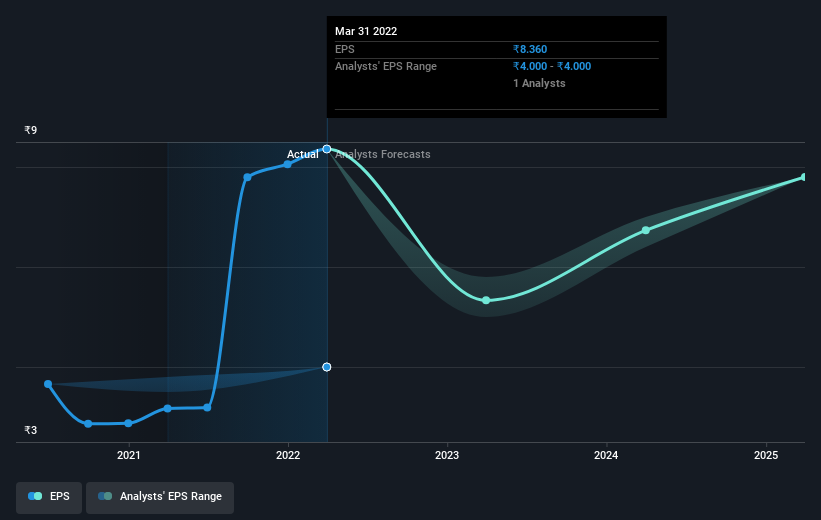
Task: Click the '₹8.360' EPS value in tooltip
Action: [530, 49]
